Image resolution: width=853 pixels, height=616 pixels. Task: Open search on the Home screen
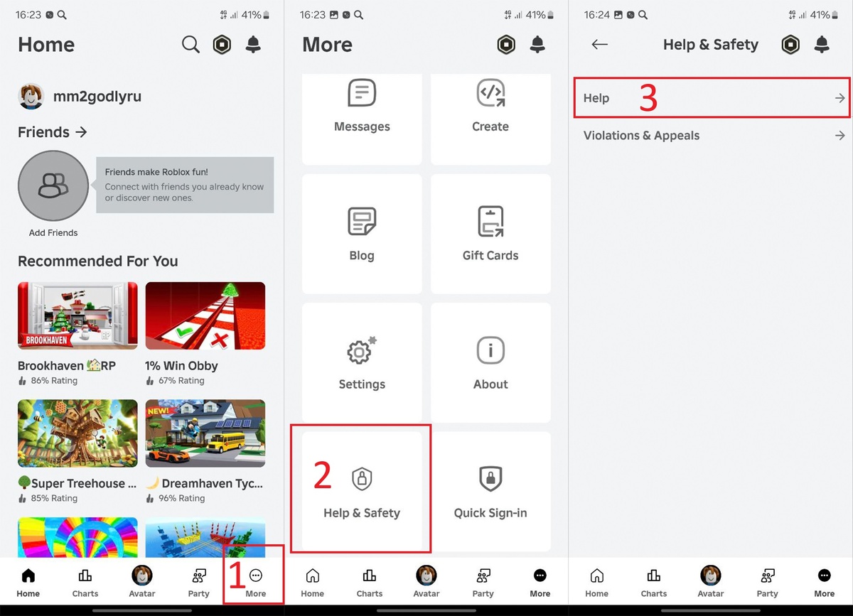point(191,45)
